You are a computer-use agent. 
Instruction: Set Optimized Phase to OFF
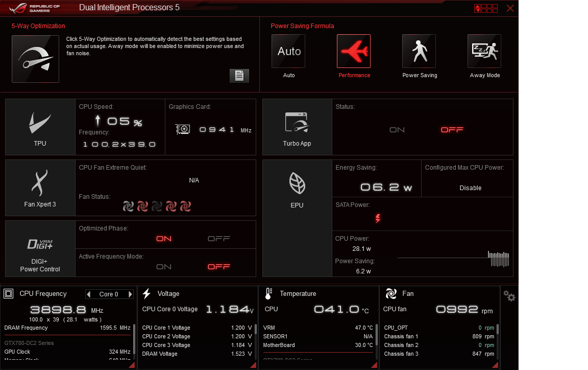click(x=219, y=239)
